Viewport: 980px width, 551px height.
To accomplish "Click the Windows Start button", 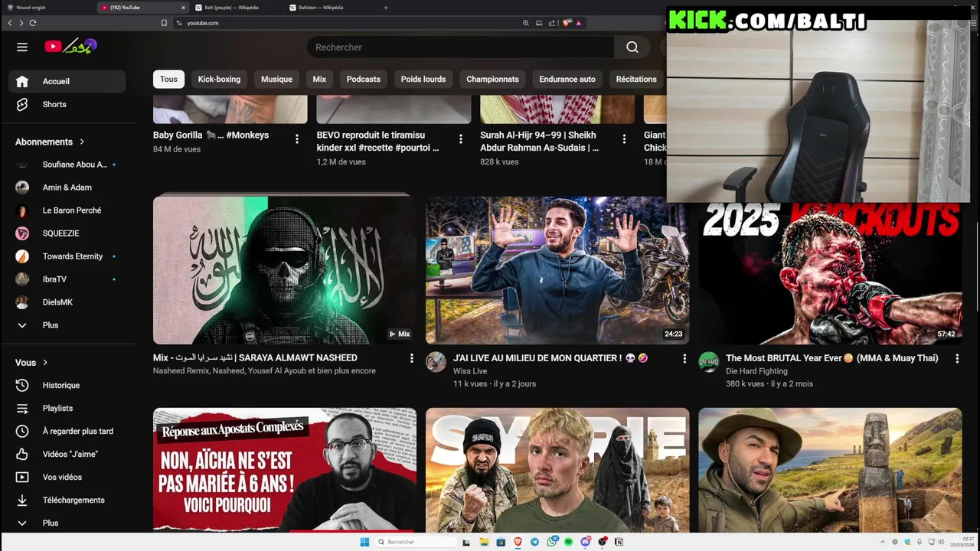I will tap(364, 542).
